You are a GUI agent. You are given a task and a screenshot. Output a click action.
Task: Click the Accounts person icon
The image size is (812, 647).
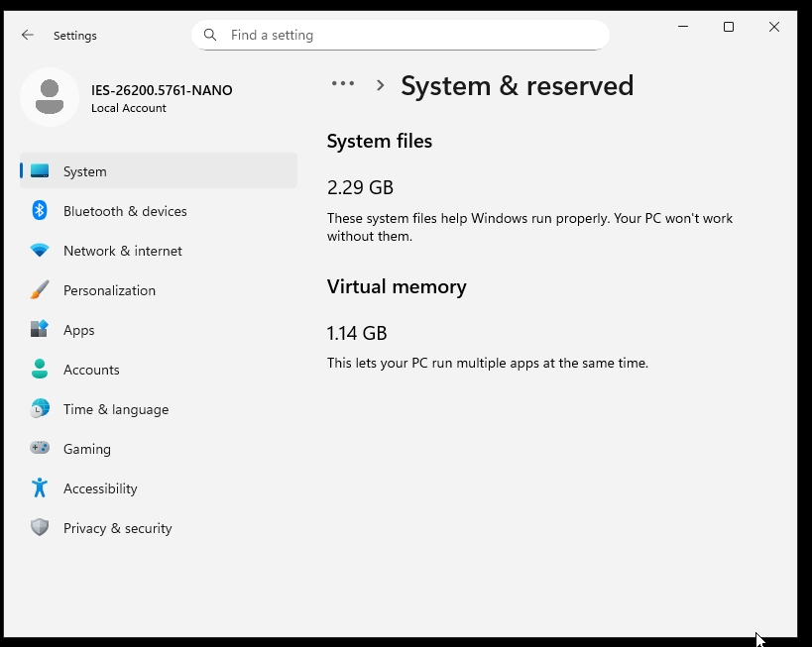pyautogui.click(x=40, y=369)
